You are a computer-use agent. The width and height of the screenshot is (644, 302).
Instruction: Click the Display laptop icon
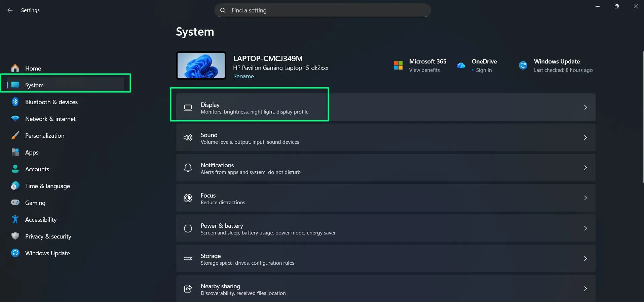tap(188, 107)
